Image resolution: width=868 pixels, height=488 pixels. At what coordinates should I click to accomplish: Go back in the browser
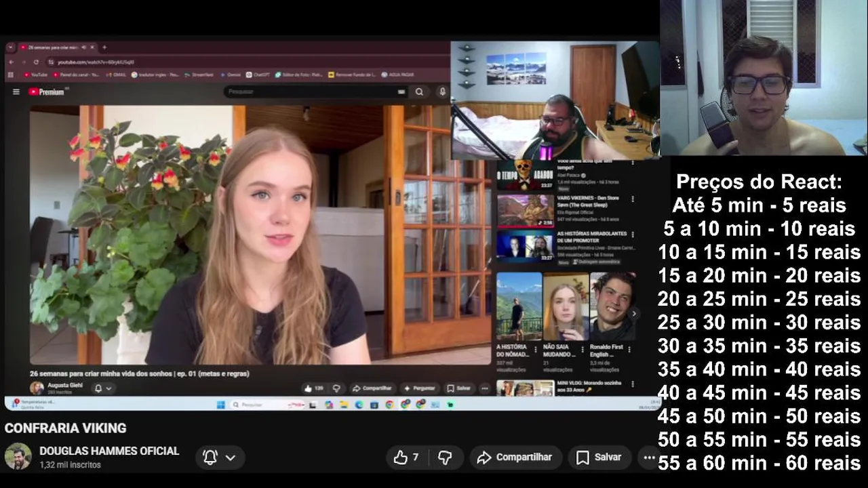pos(11,62)
